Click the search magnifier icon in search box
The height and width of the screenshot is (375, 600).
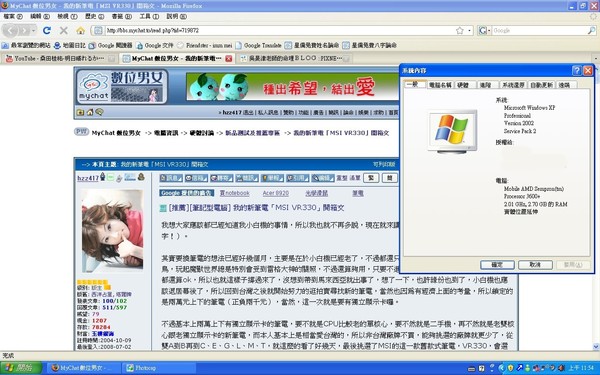click(591, 30)
